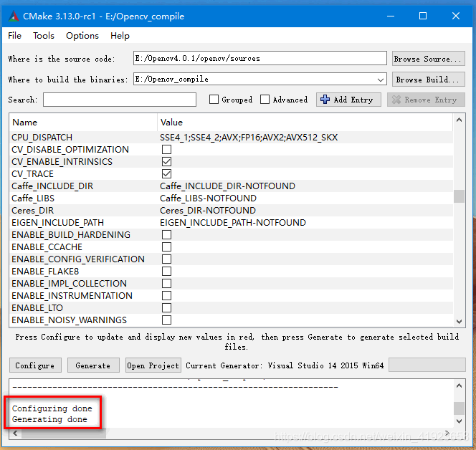Check ENABLE_INSTRUMENTATION option
The image size is (476, 450).
coord(166,295)
